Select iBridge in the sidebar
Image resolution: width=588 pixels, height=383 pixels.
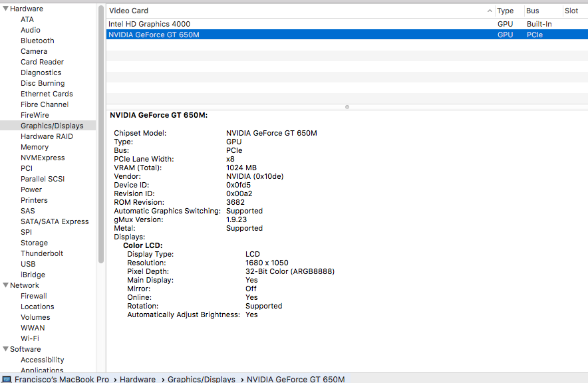33,275
